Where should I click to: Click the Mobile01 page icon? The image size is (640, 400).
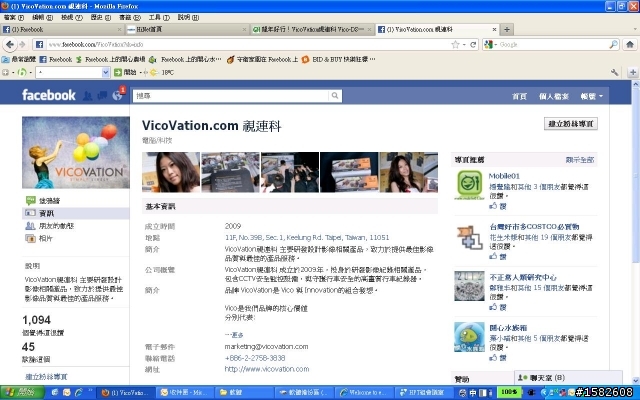pos(469,185)
